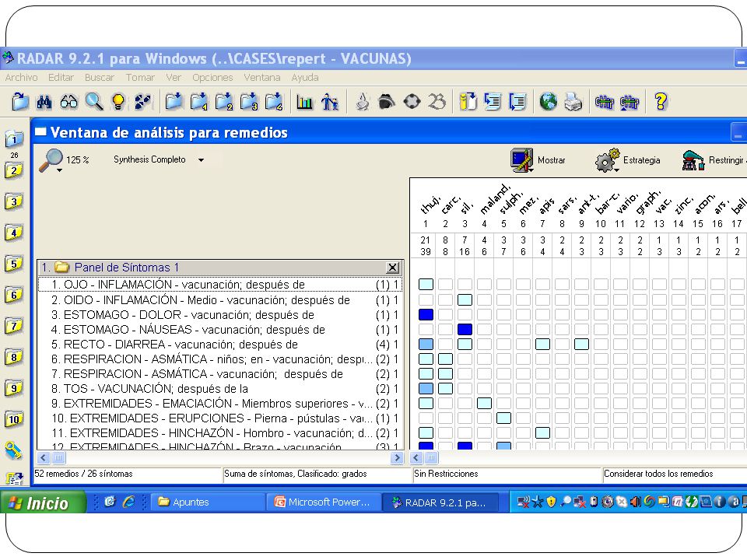Click the zoom magnifier showing 125 %
Image resolution: width=747 pixels, height=560 pixels.
[64, 160]
